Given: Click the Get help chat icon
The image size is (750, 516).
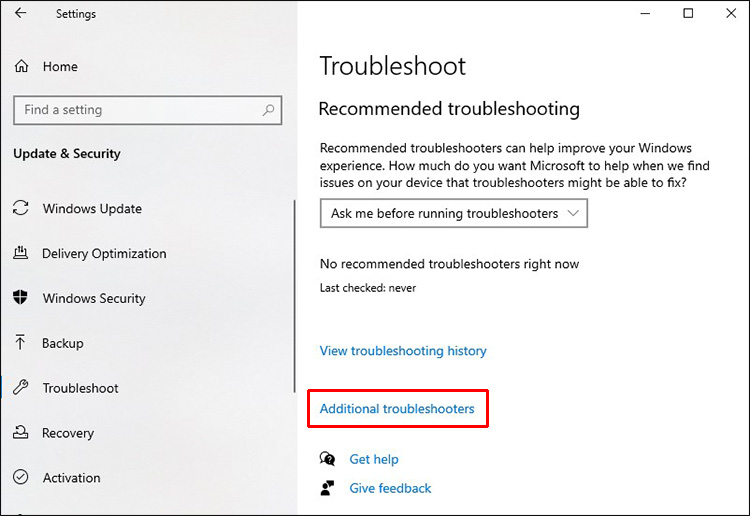Looking at the screenshot, I should (x=327, y=459).
